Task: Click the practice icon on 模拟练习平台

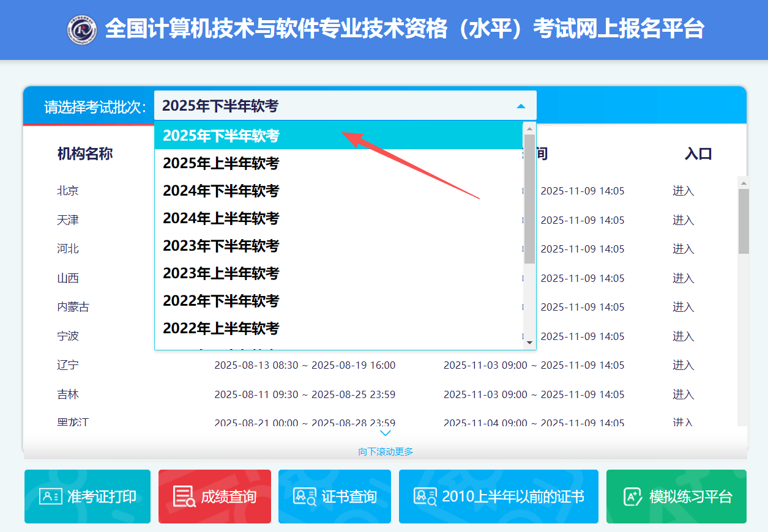Action: click(632, 497)
